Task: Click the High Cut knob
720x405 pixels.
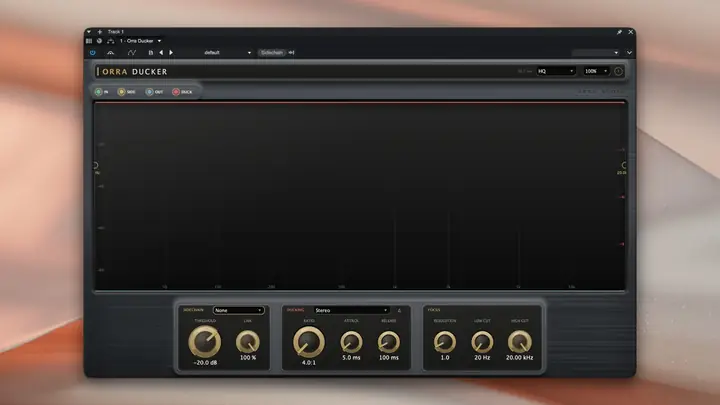Action: (x=519, y=342)
